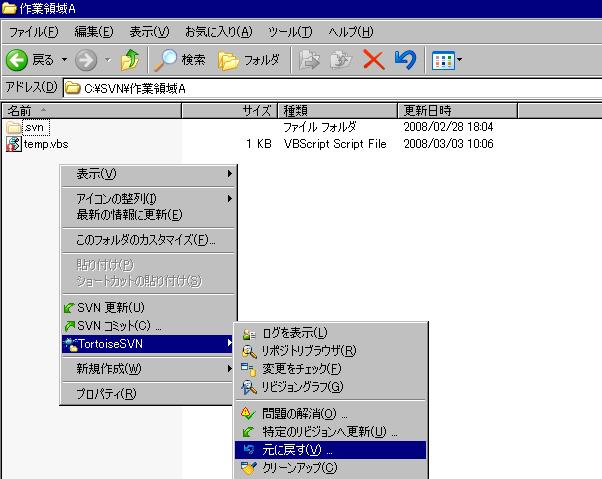The width and height of the screenshot is (602, 479).
Task: Click the 1 KB size cell
Action: click(259, 144)
